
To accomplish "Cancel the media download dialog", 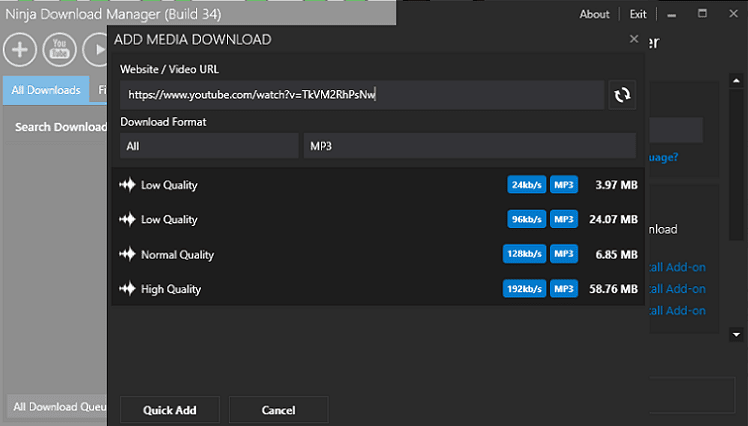I will (x=279, y=410).
